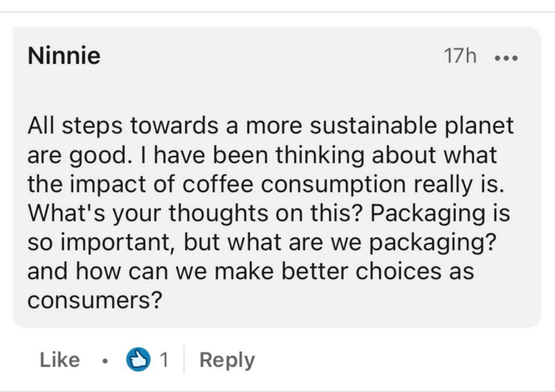This screenshot has width=555, height=392.
Task: Click the word "thinking" in the comment
Action: point(320,155)
